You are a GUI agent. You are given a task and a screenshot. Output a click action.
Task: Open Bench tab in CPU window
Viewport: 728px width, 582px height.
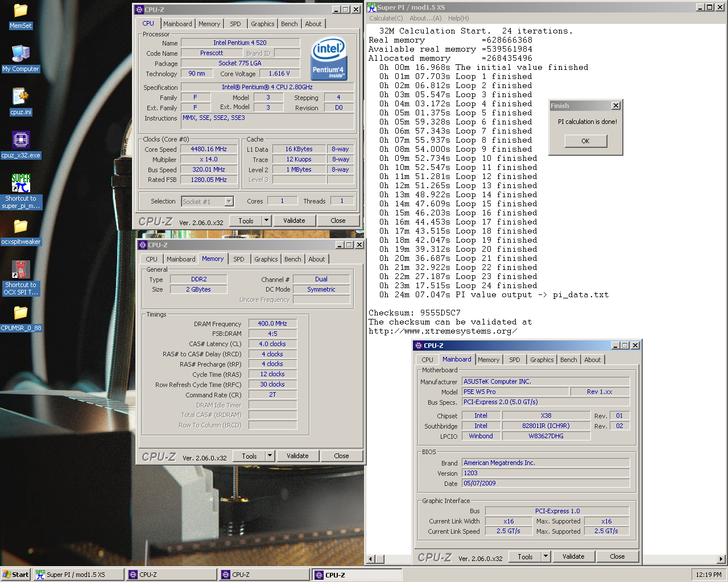(x=289, y=24)
